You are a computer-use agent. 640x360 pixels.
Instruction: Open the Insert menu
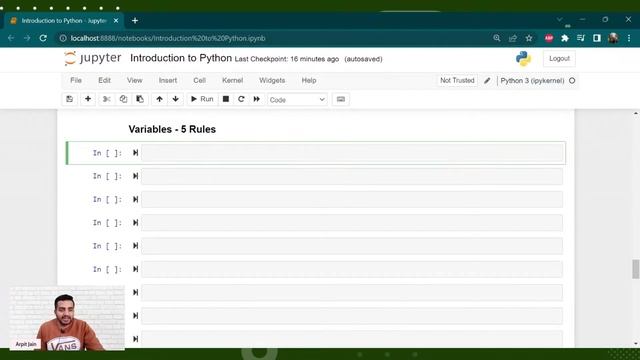(x=168, y=80)
